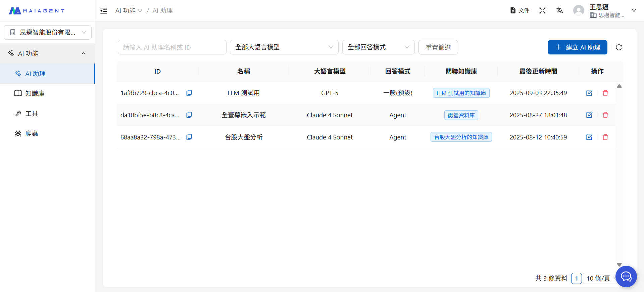Go to 爬蟲 in the sidebar
Image resolution: width=644 pixels, height=292 pixels.
(x=32, y=133)
